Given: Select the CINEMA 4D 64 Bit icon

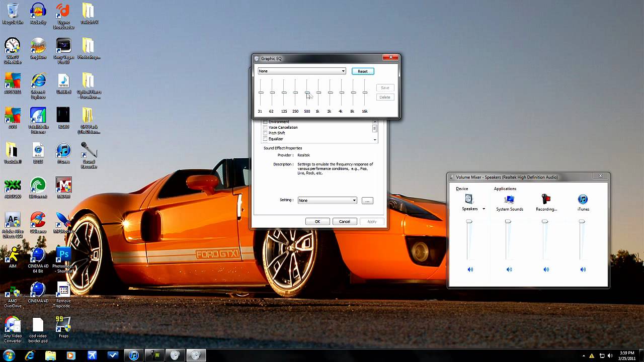Looking at the screenshot, I should click(x=38, y=260).
